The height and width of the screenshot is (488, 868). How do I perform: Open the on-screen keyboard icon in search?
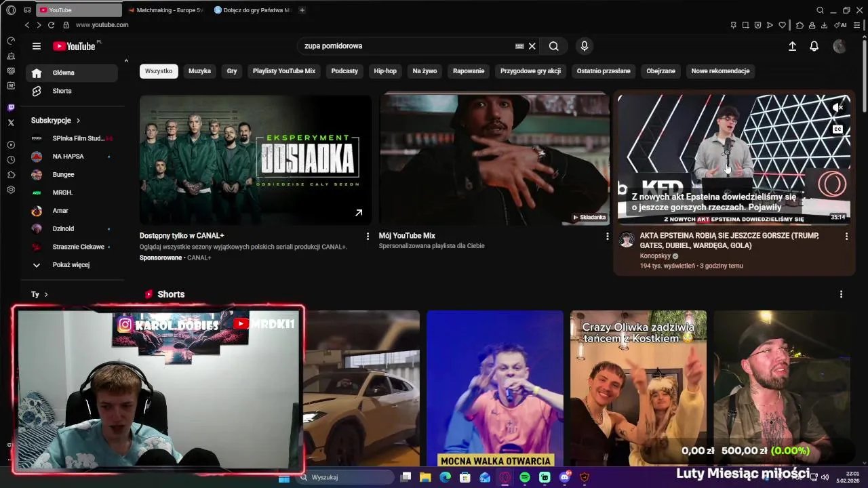click(x=519, y=46)
